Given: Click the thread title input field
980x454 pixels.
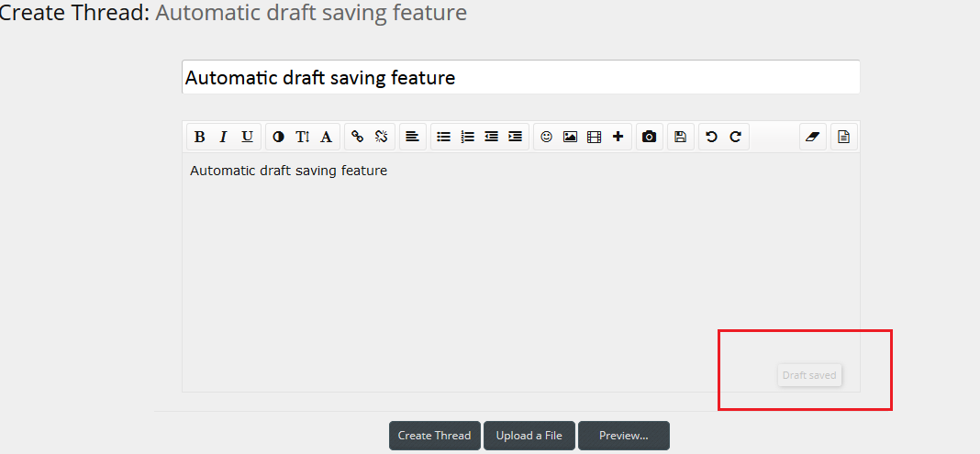Looking at the screenshot, I should point(520,77).
